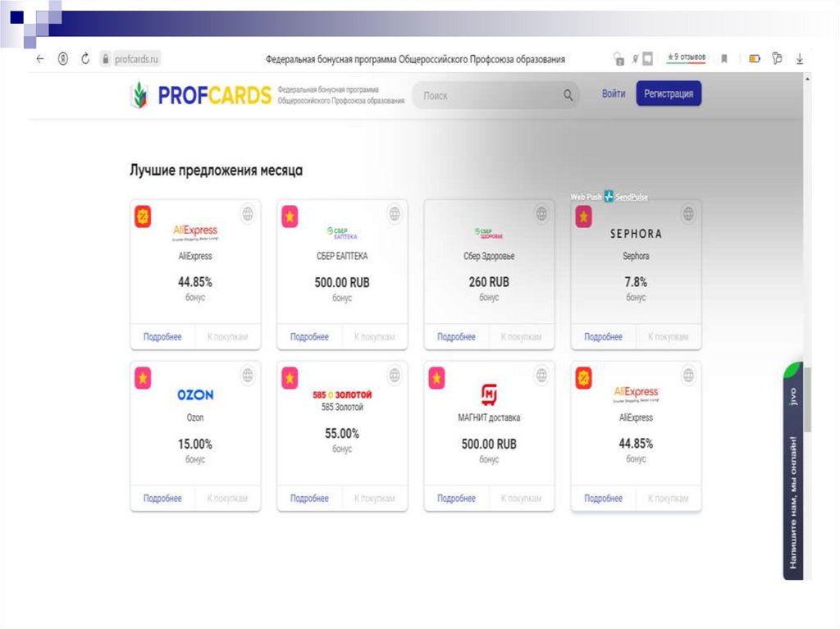Click the star badge on СБЕР ЕАПТЕКА card
This screenshot has height=629, width=840.
tap(290, 217)
